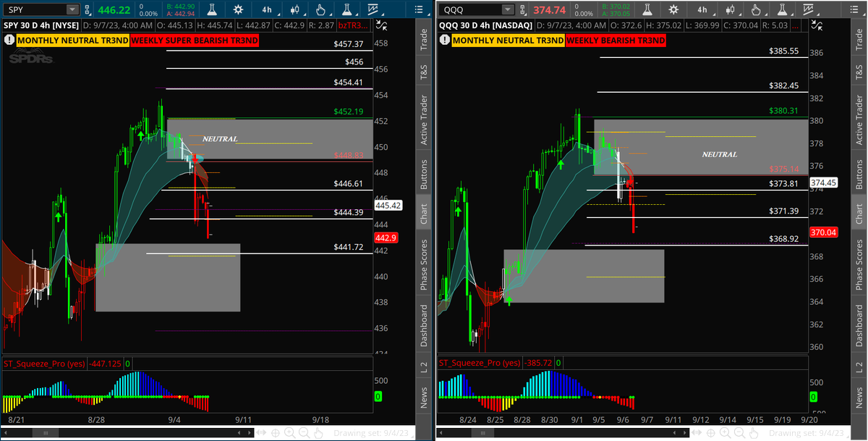Image resolution: width=868 pixels, height=441 pixels.
Task: Open chart settings gear in QQQ chart
Action: [673, 9]
